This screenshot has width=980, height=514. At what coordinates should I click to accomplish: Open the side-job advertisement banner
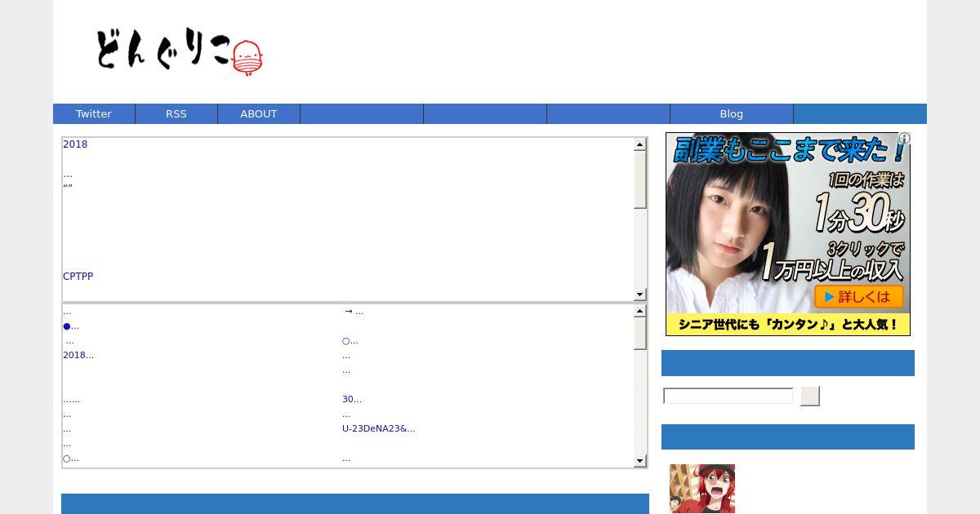pyautogui.click(x=788, y=234)
